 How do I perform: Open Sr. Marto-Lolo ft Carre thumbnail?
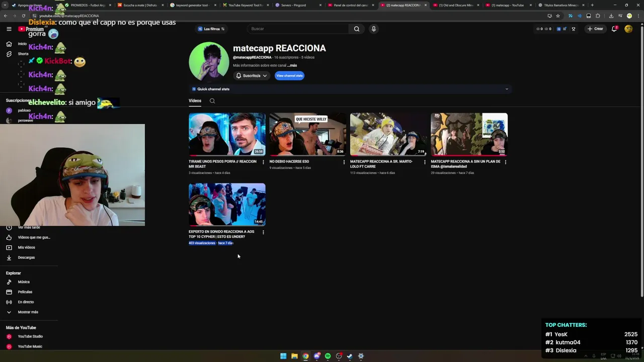[x=388, y=134]
